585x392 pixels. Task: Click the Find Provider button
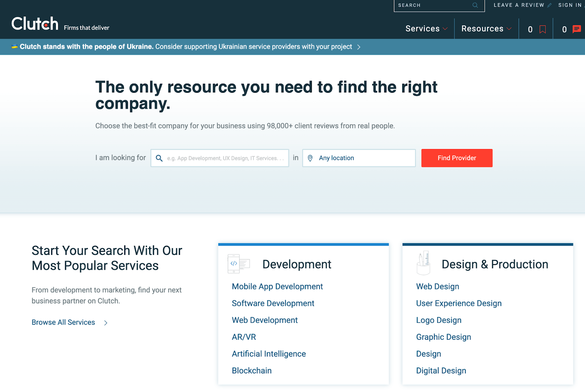pyautogui.click(x=457, y=158)
